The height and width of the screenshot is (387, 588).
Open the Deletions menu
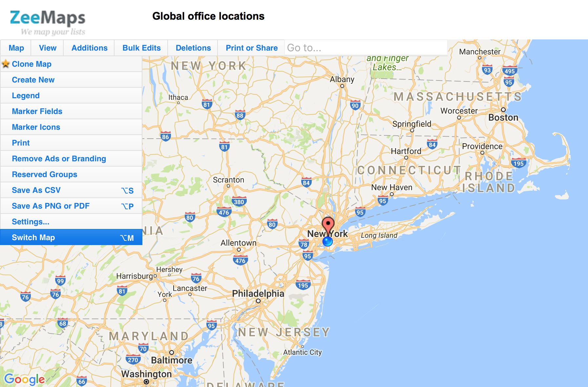point(193,48)
